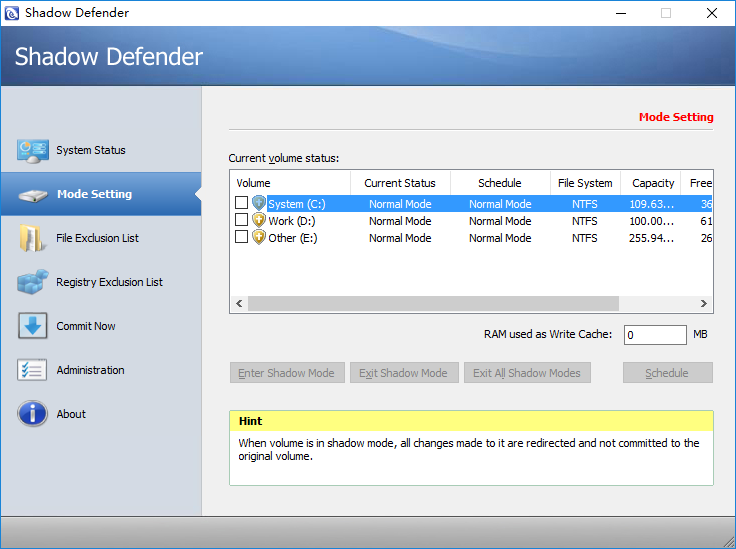Click the RAM Write Cache input field
This screenshot has width=736, height=549.
[655, 335]
